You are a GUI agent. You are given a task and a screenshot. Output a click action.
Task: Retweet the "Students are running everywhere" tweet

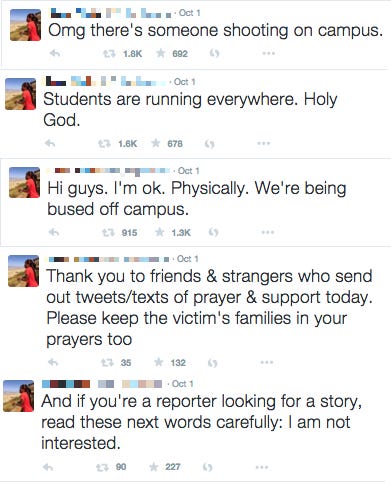(x=104, y=144)
